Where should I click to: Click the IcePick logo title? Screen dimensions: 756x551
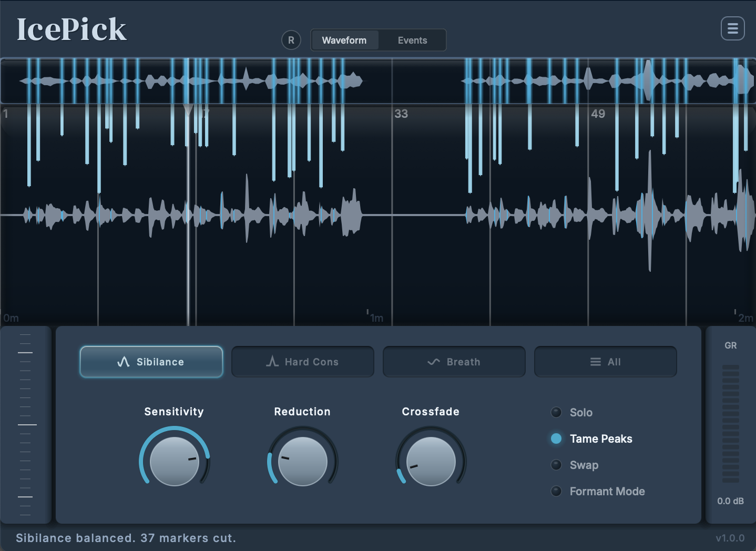click(x=71, y=29)
